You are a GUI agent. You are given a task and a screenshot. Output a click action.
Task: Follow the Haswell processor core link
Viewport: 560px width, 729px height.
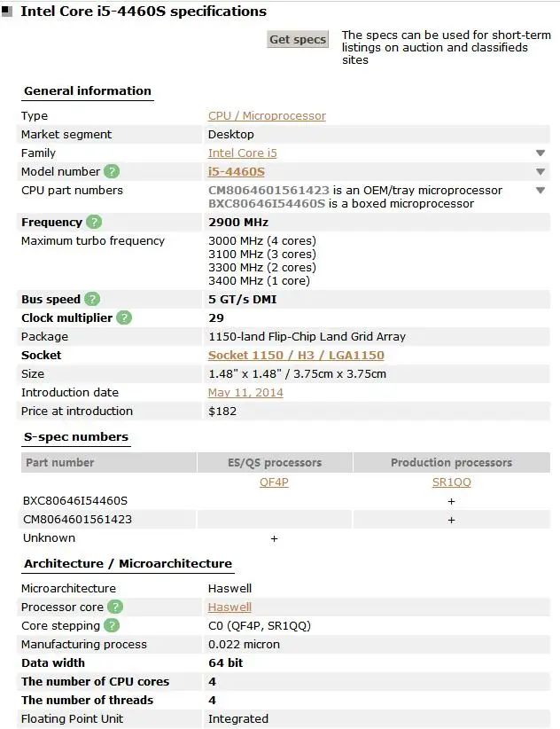229,607
